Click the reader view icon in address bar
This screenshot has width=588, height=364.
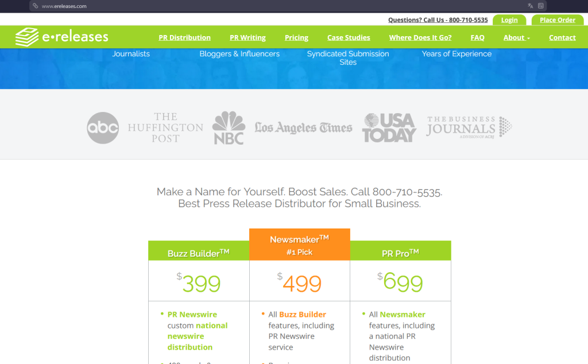(541, 6)
